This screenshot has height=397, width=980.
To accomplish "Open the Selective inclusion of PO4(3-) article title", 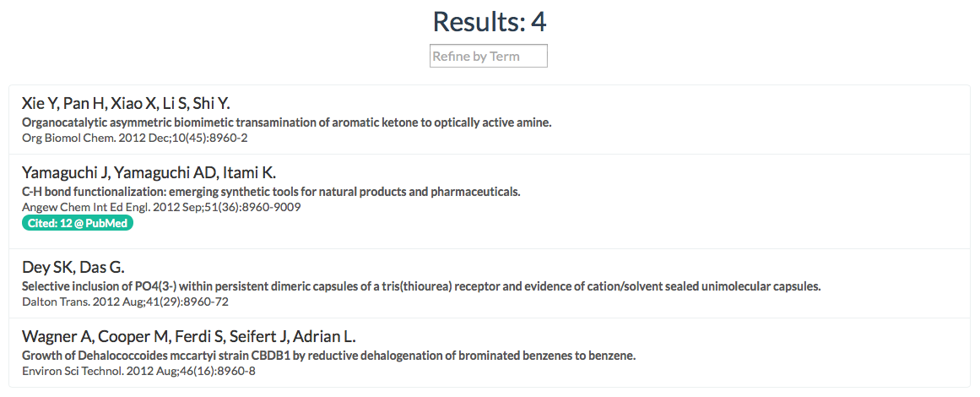I will point(421,286).
